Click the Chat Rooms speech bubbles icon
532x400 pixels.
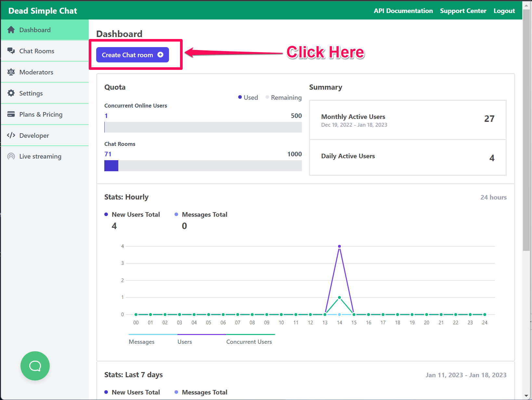point(11,51)
